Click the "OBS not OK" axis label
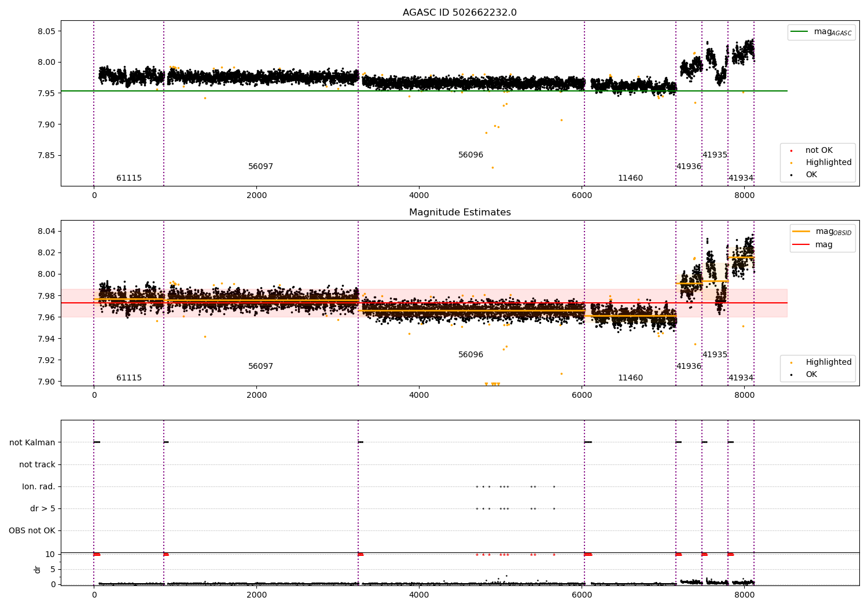 32,530
